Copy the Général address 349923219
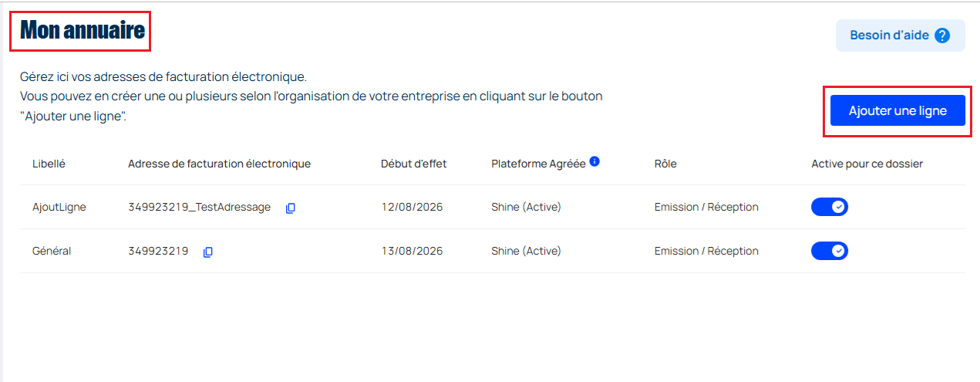Viewport: 980px width, 382px height. pyautogui.click(x=208, y=252)
